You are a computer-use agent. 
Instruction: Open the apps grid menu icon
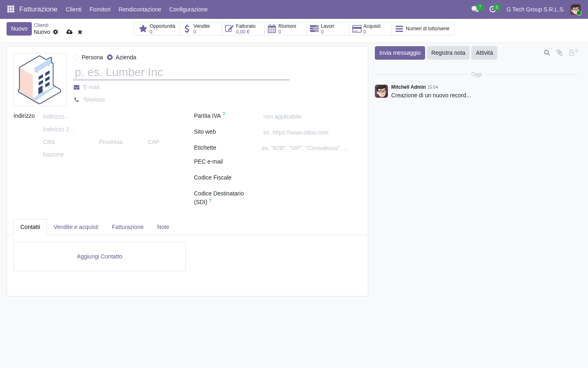pos(11,9)
